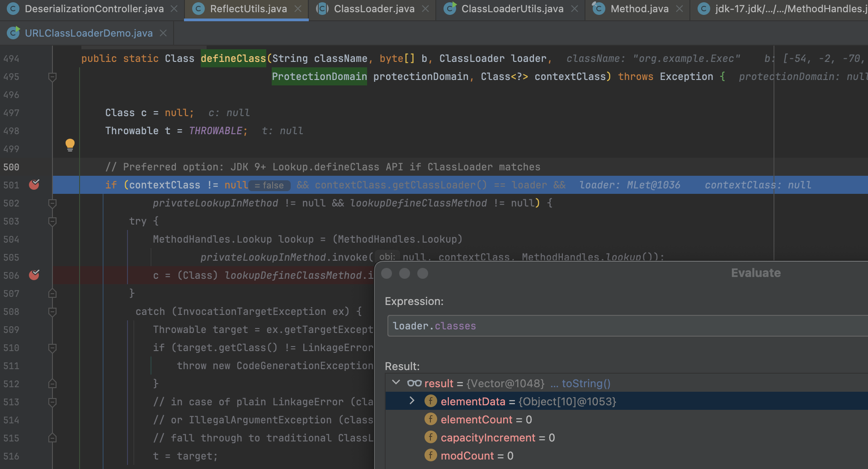Click the class icon on DeserializationController.java tab
Screen dimensions: 868x469
coord(13,9)
